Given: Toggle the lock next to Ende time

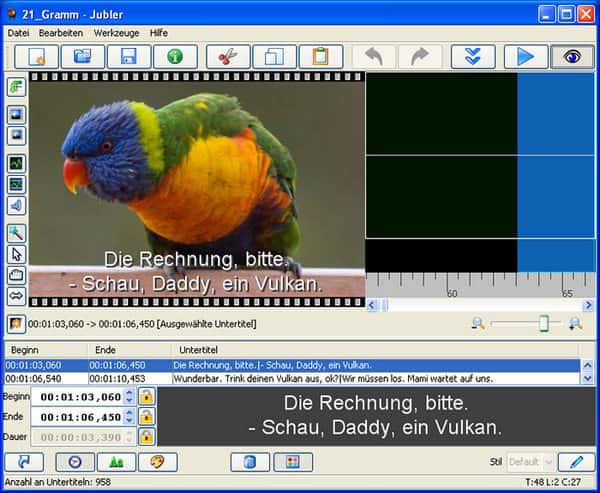Looking at the screenshot, I should (146, 417).
